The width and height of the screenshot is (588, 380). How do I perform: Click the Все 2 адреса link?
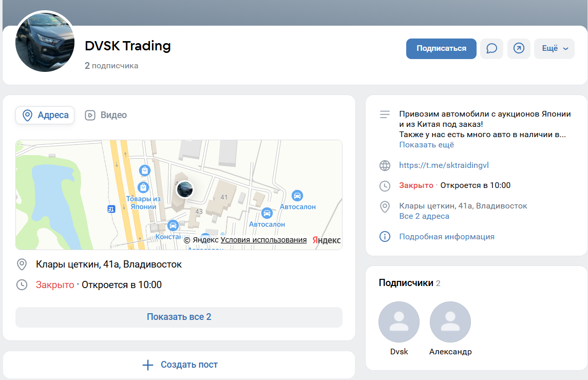click(x=424, y=216)
